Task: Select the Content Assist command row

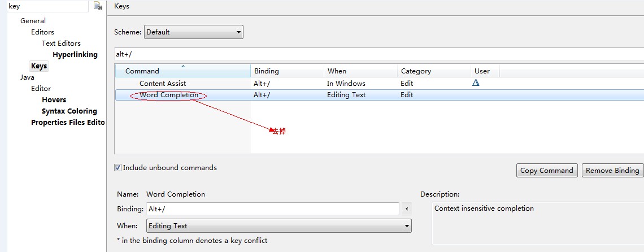Action: click(x=163, y=84)
